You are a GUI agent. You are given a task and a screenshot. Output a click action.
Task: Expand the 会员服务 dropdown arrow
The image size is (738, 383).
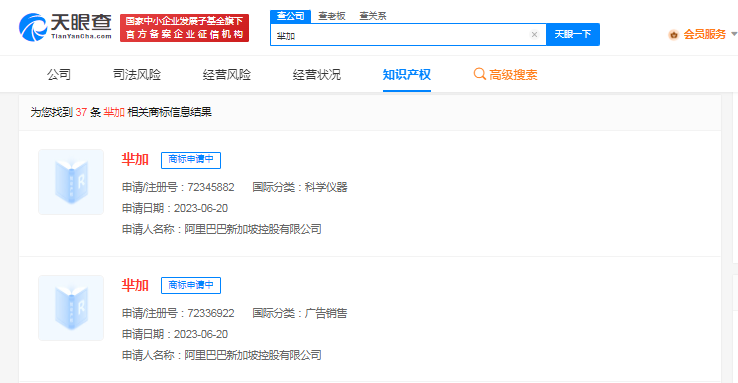pos(734,34)
